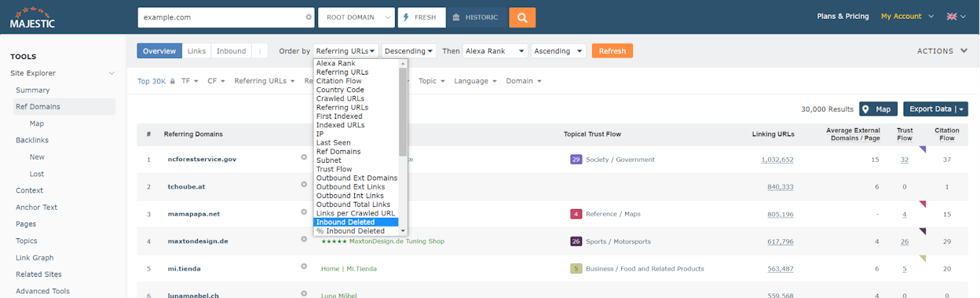Viewport: 980px width, 298px height.
Task: Open the Ascending sort direction dropdown
Action: coord(558,51)
